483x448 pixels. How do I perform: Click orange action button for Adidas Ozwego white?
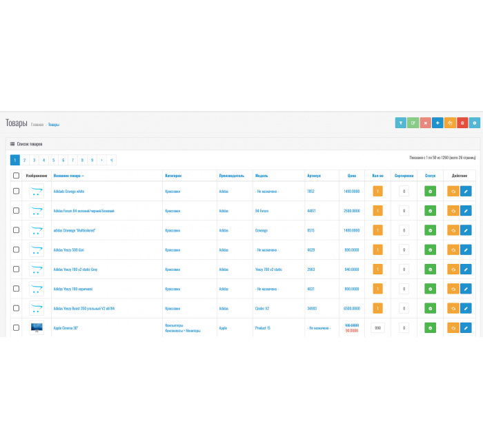pyautogui.click(x=453, y=191)
